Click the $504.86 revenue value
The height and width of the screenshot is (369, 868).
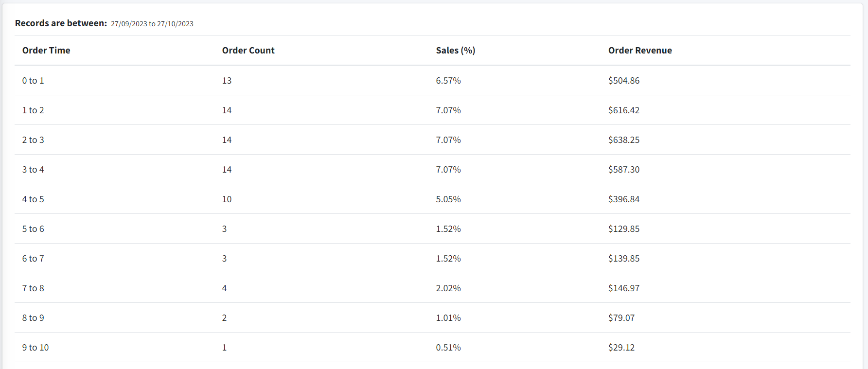tap(624, 81)
